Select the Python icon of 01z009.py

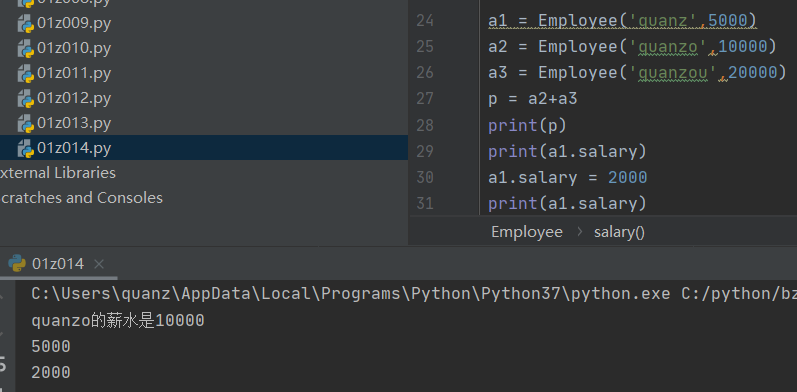tap(25, 24)
